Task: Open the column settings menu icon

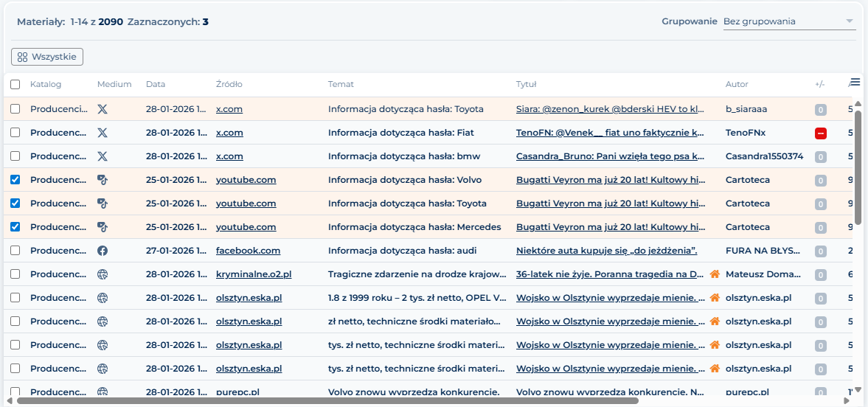Action: 855,82
